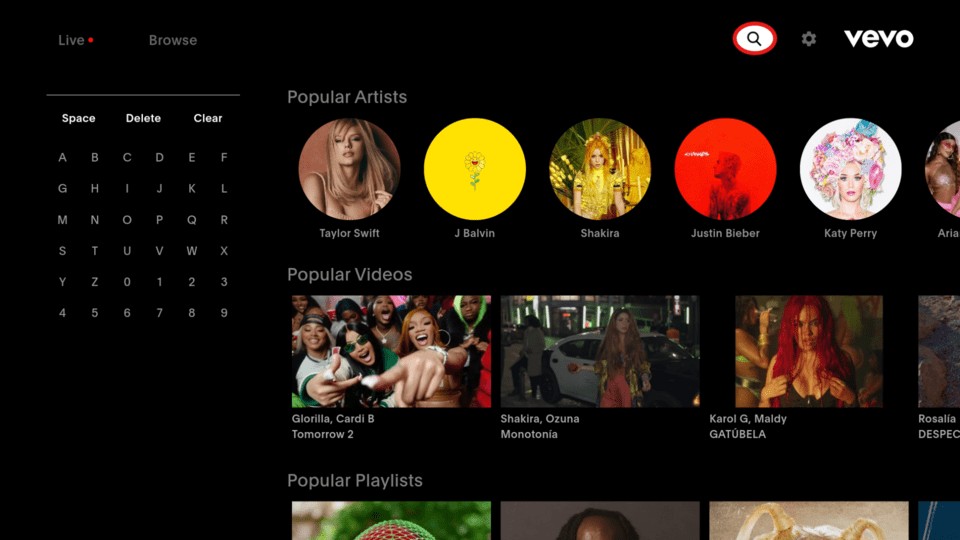Select letter G on the keyboard
The width and height of the screenshot is (960, 540).
[62, 189]
